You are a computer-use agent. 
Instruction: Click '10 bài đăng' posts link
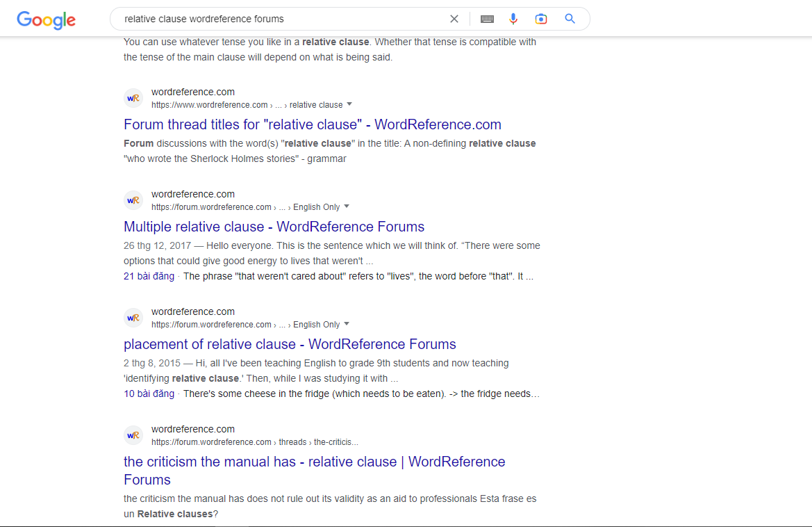(149, 394)
